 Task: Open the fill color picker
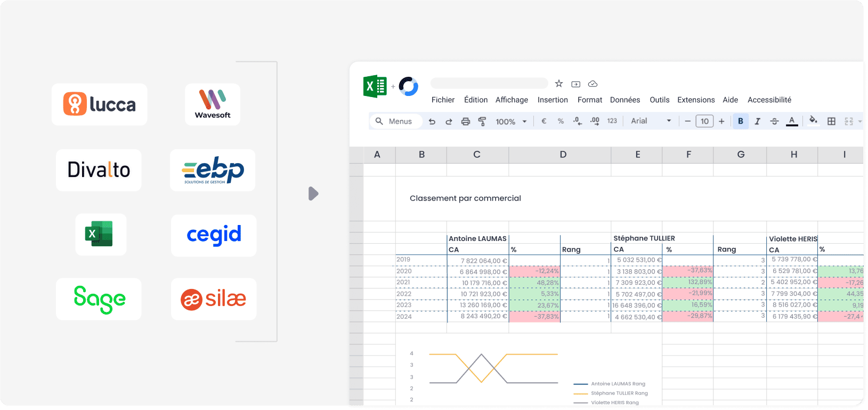813,120
